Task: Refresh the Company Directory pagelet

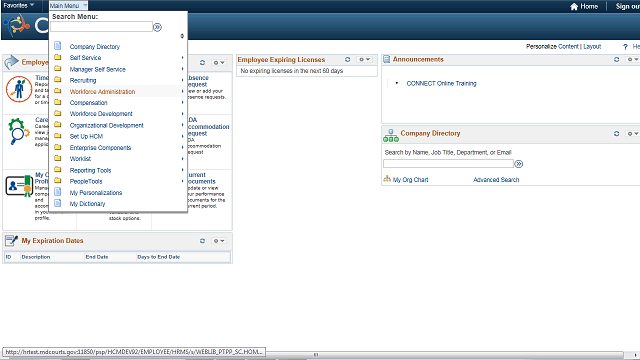Action: [616, 133]
